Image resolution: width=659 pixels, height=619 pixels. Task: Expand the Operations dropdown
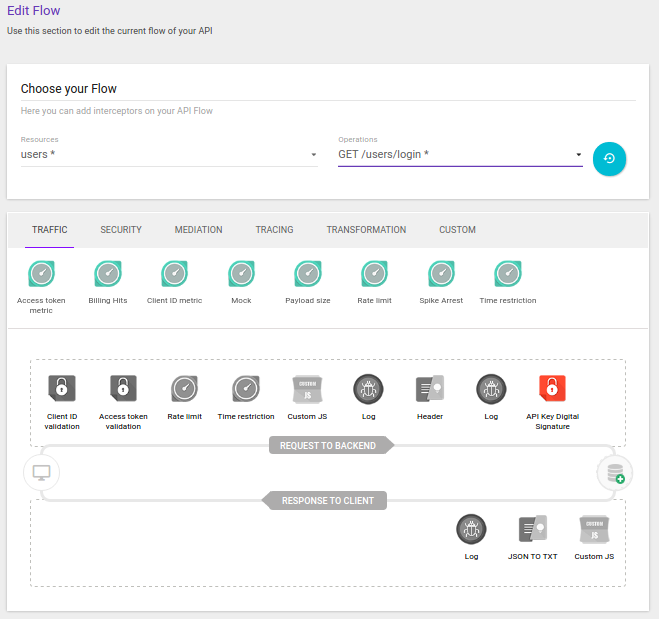[x=460, y=155]
